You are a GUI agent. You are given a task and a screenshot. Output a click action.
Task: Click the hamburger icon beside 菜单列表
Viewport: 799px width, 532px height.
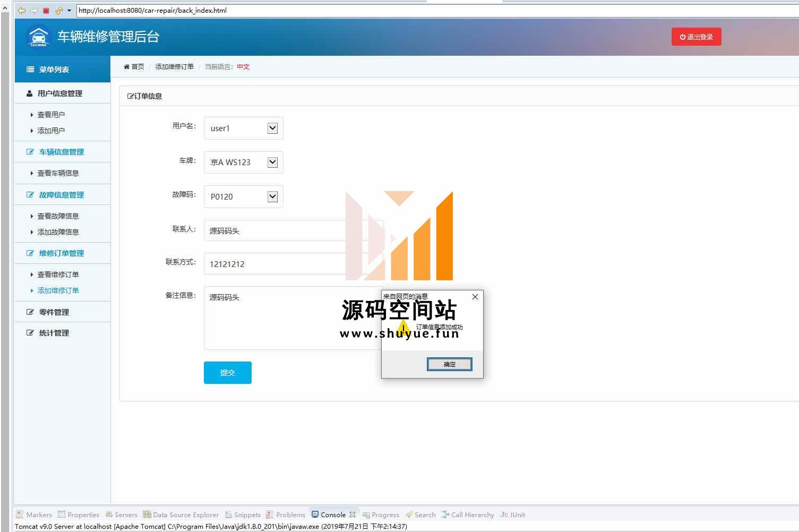[x=30, y=70]
